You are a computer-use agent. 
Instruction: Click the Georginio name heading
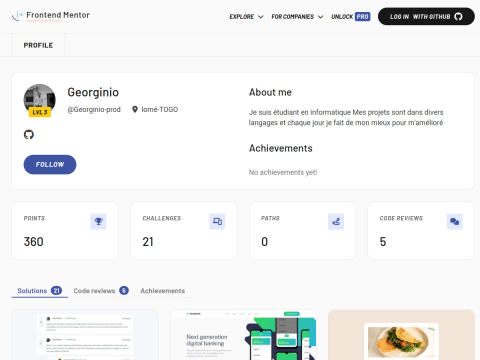pos(93,92)
